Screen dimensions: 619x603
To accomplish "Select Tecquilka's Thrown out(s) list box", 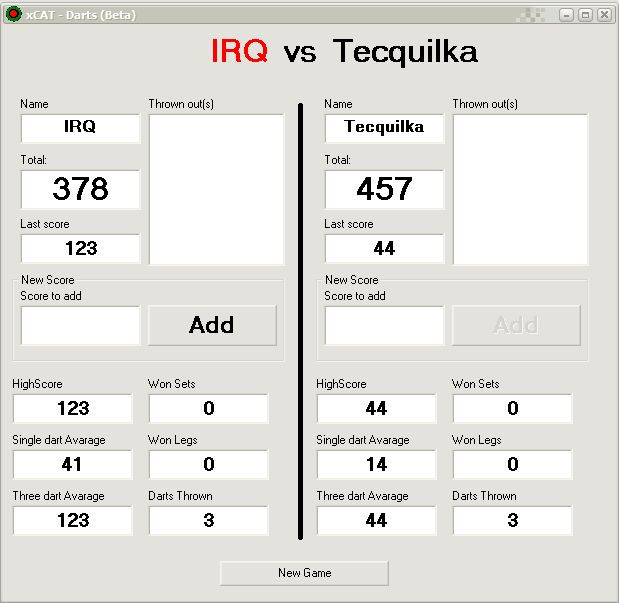I will pyautogui.click(x=520, y=190).
